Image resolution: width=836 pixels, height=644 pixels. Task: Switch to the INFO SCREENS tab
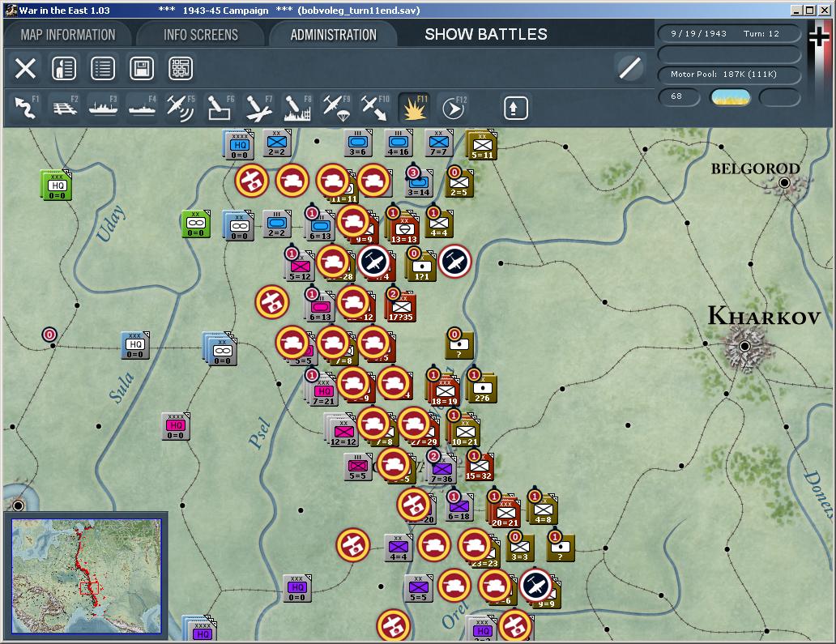coord(200,35)
